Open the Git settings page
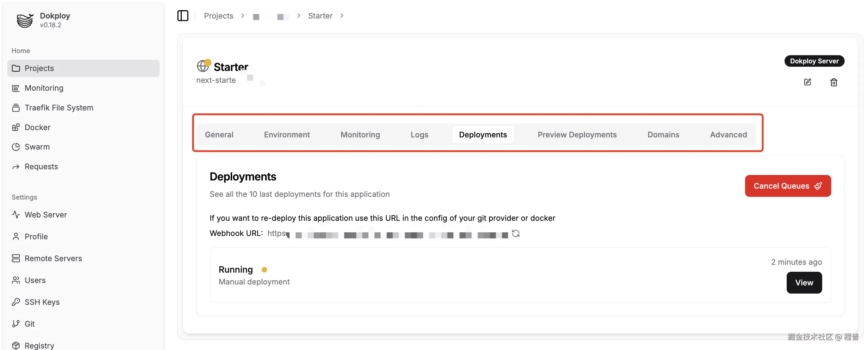This screenshot has width=868, height=350. 30,323
